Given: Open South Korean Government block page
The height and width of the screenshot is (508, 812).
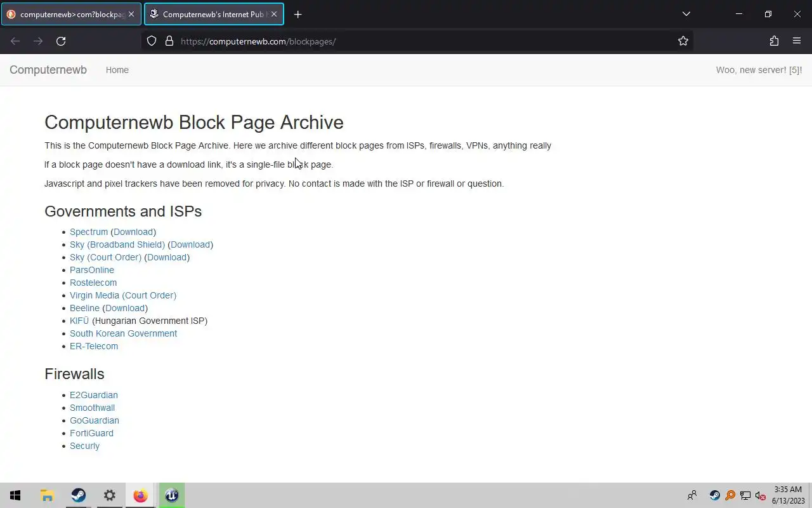Looking at the screenshot, I should (123, 333).
